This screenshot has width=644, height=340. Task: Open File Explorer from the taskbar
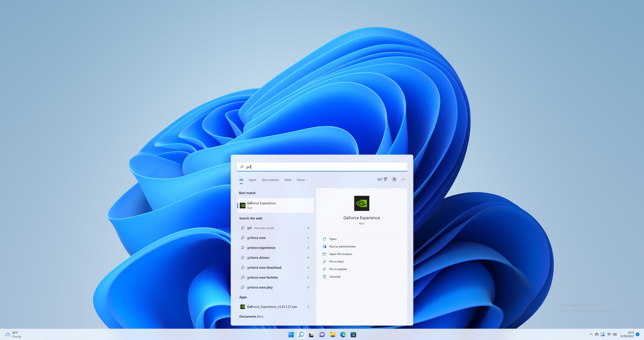point(333,334)
